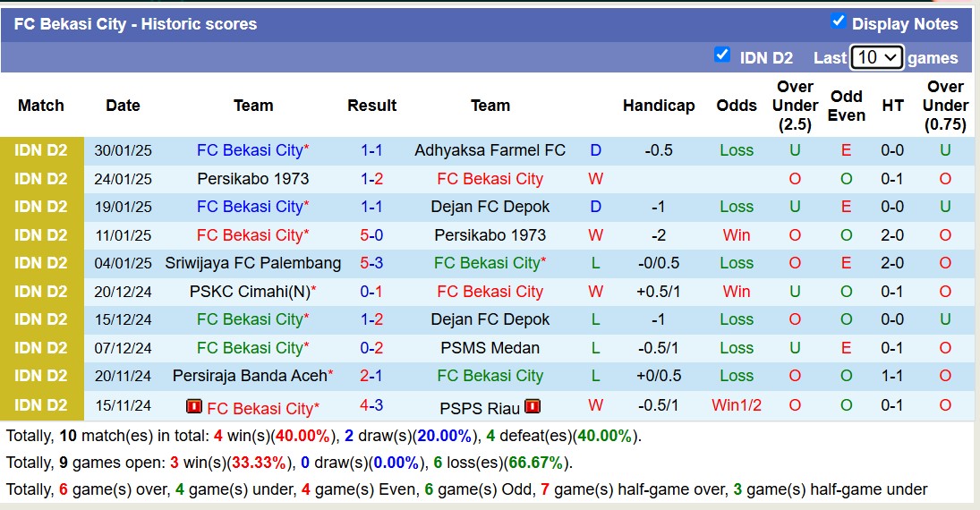Toggle the Display Notes checkbox

tap(839, 21)
